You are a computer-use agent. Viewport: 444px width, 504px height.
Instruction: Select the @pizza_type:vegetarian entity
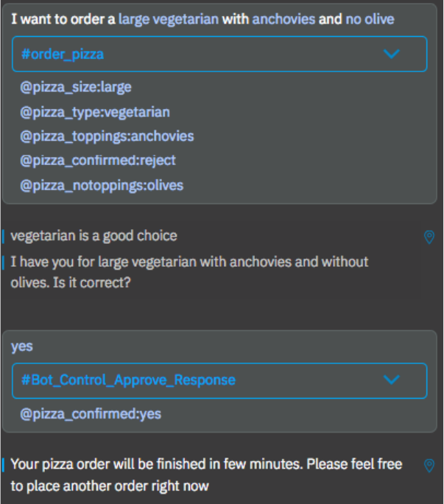tap(95, 112)
